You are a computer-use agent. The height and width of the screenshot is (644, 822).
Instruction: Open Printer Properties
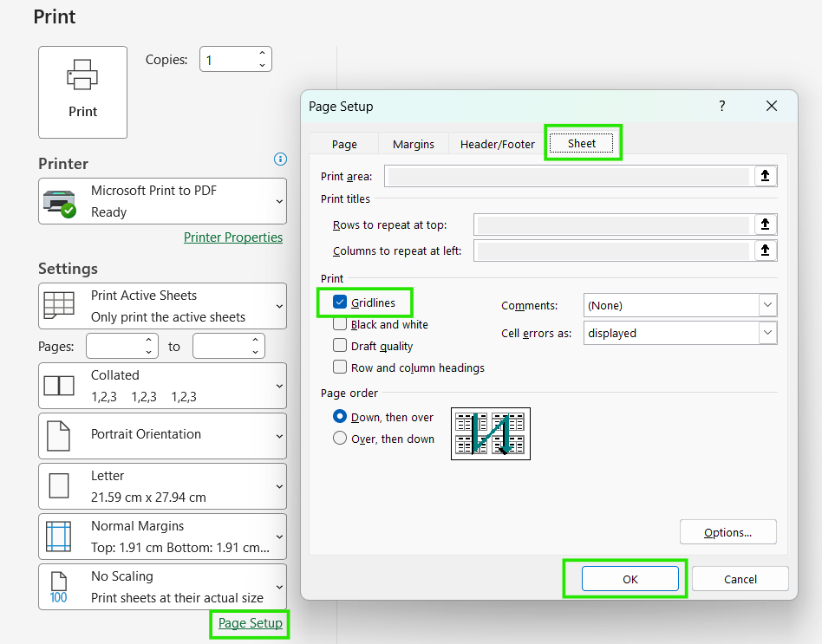point(233,237)
